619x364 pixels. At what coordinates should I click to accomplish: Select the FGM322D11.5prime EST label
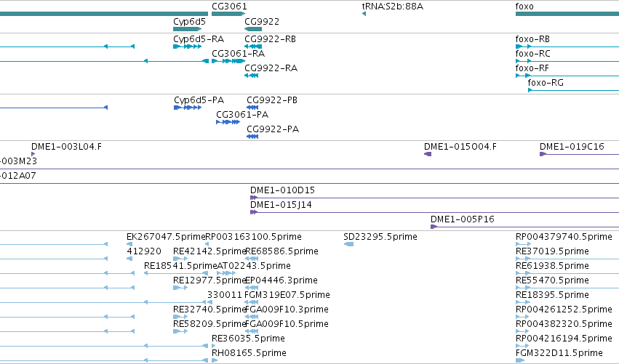coord(559,353)
